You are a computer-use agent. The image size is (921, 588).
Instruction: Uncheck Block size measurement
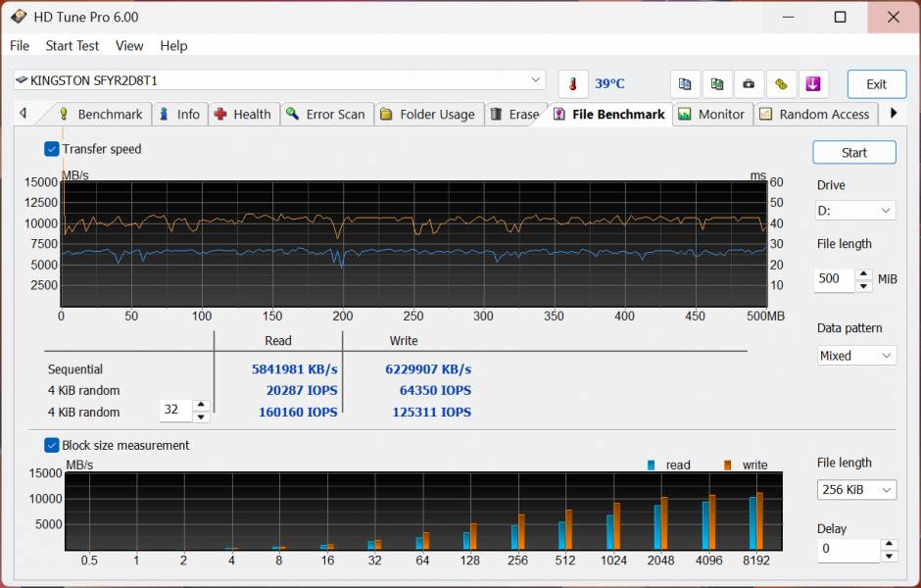coord(52,444)
